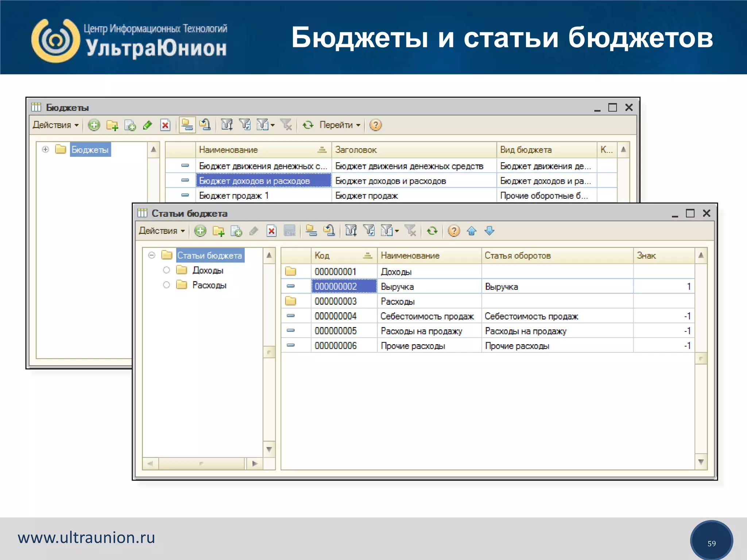Click Move down blue arrow icon
The width and height of the screenshot is (747, 560).
[x=489, y=231]
